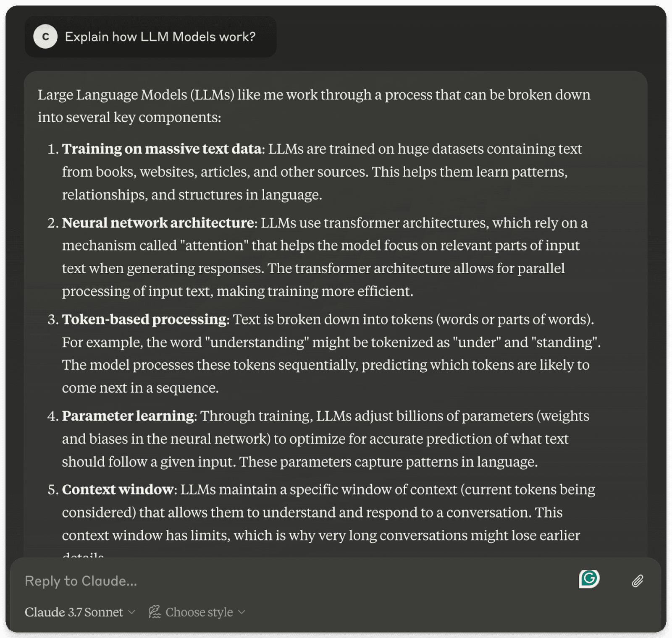Click the paperclip attach file icon
672x638 pixels.
(637, 580)
